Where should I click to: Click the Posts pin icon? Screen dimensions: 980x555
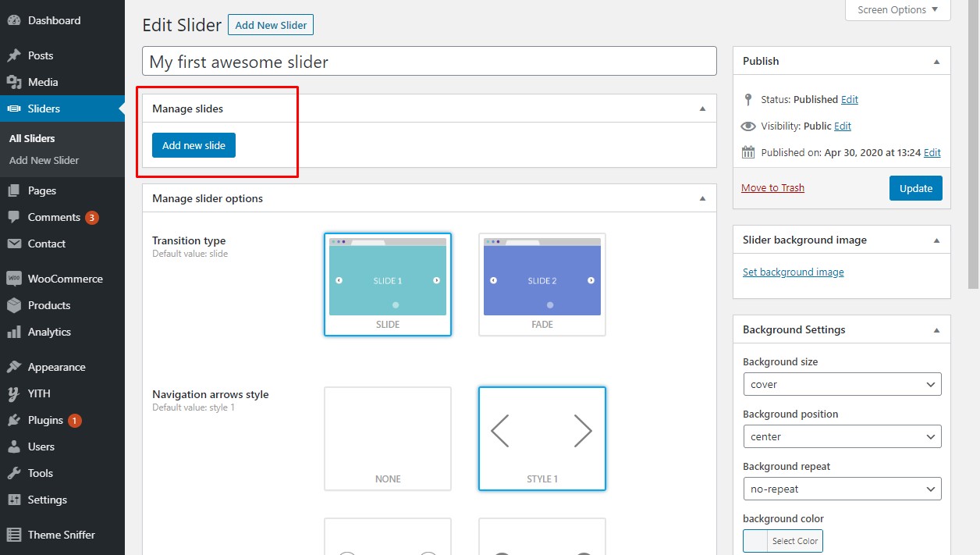[x=14, y=55]
